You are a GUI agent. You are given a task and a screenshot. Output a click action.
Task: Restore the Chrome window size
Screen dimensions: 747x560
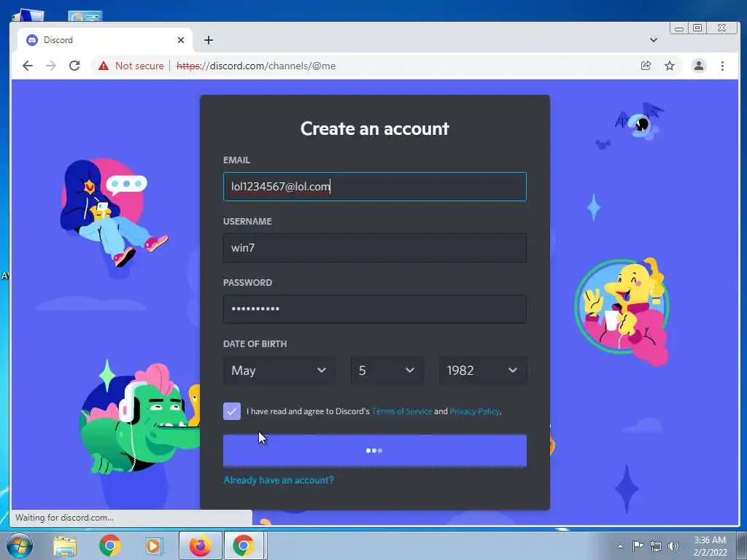point(697,28)
